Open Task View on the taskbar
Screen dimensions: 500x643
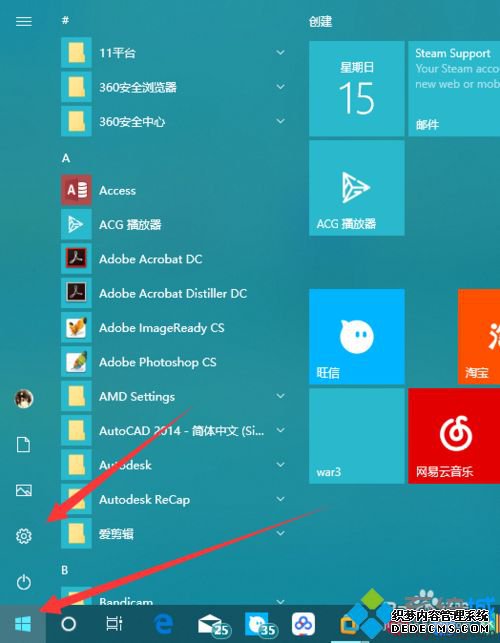click(x=114, y=624)
